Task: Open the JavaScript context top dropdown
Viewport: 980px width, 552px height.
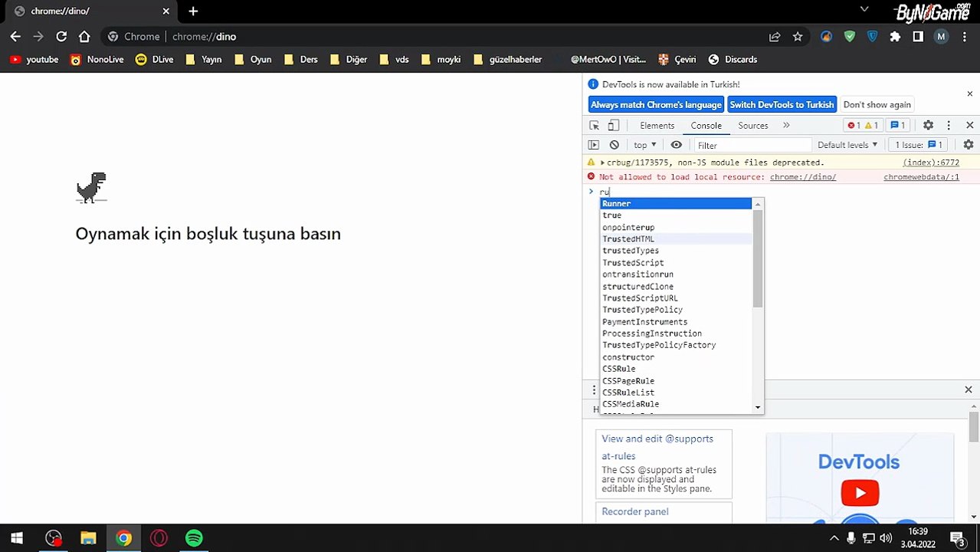Action: (x=644, y=145)
